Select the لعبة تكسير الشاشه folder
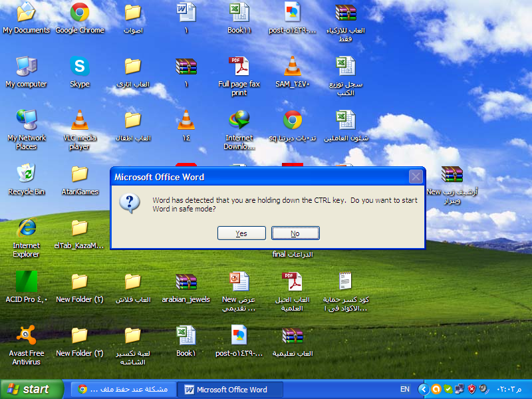Viewport: 532px width, 399px height. click(133, 345)
